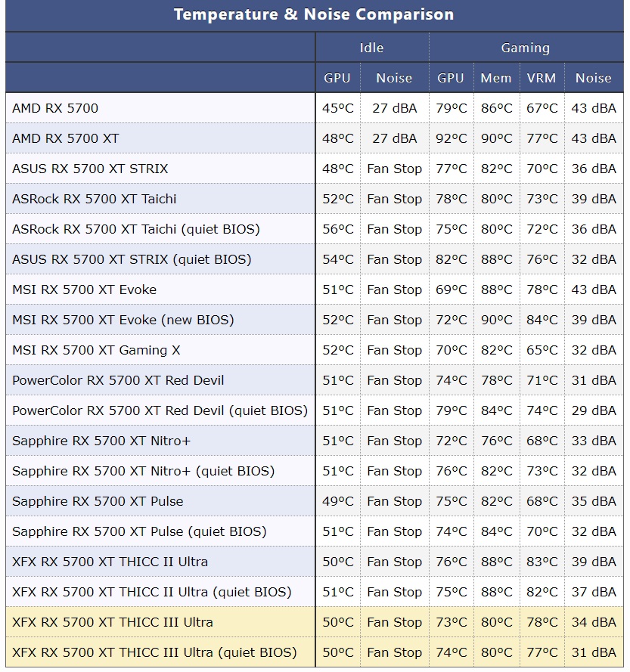This screenshot has height=672, width=630.
Task: Click AMD RX 5700 gaming noise '43 dBA'
Action: point(594,108)
